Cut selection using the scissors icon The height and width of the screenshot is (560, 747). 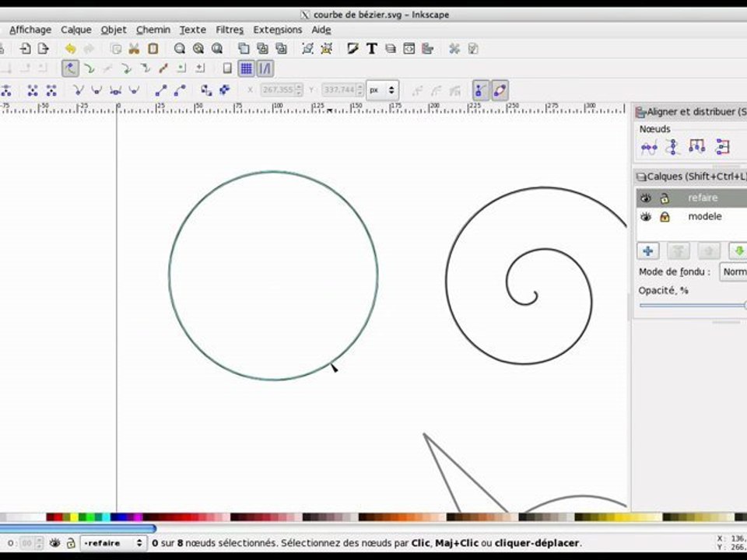click(134, 48)
